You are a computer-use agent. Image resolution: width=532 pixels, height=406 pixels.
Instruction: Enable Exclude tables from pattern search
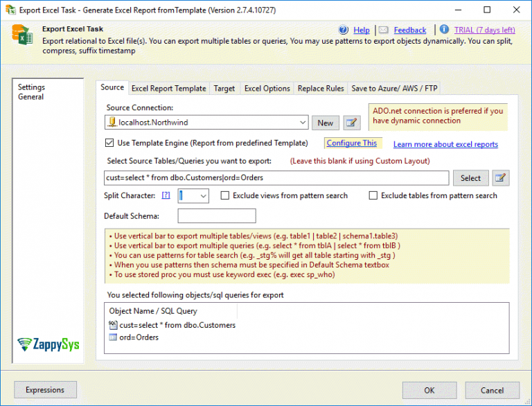point(374,196)
